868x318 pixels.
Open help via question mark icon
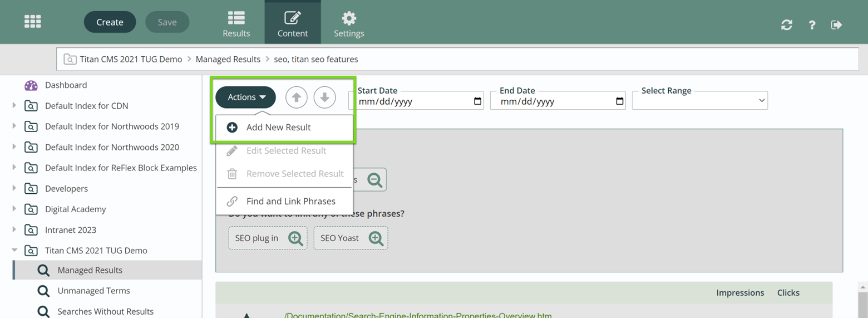(x=812, y=25)
